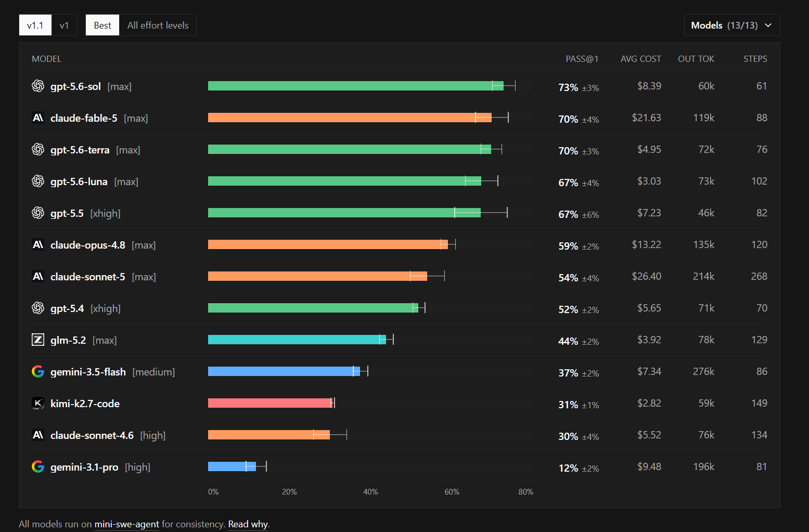Select the kimi-k2.7-code model name

point(85,404)
